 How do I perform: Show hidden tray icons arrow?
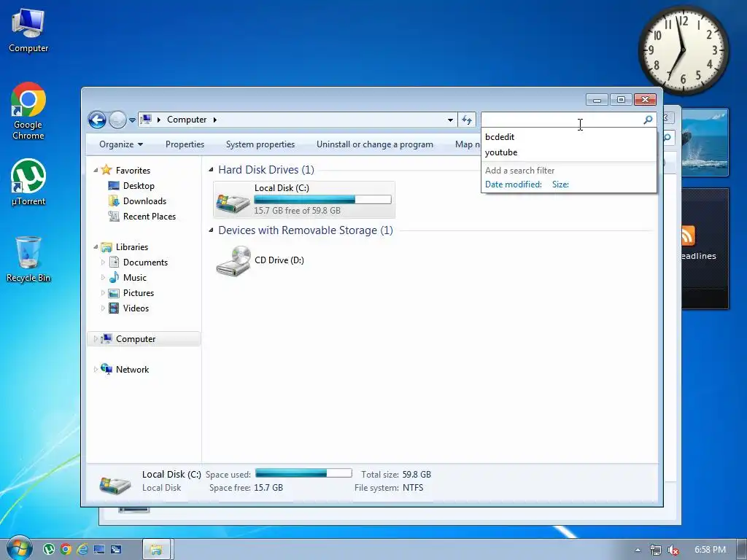[638, 550]
